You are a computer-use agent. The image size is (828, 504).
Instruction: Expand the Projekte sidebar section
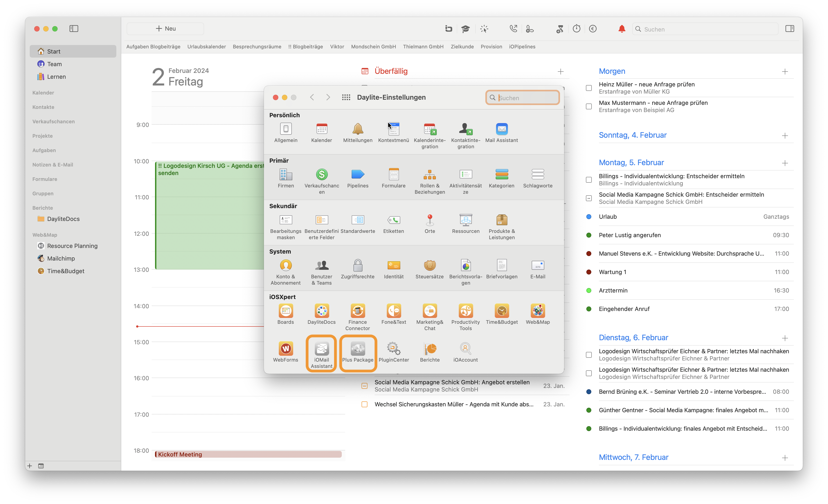(43, 136)
